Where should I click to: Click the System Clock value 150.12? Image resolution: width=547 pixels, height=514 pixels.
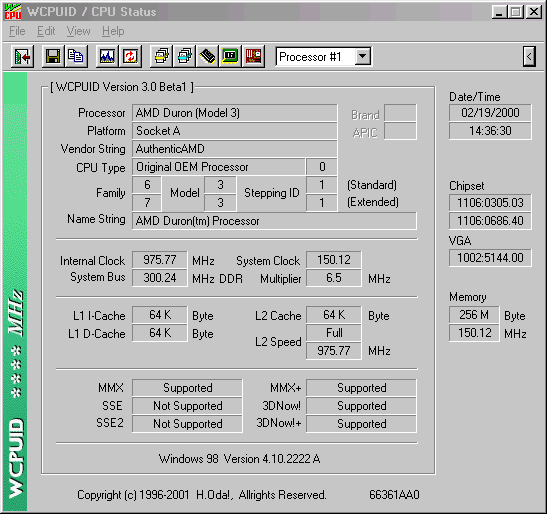tap(334, 260)
